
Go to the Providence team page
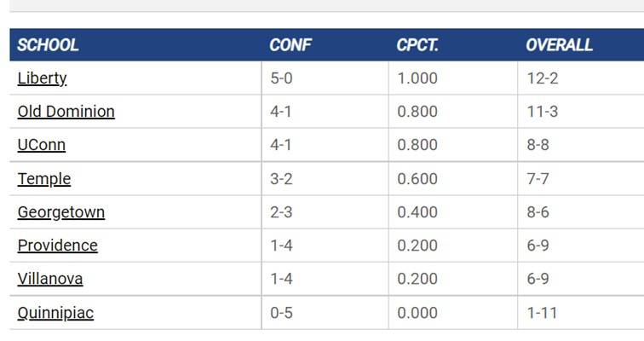[x=58, y=246]
